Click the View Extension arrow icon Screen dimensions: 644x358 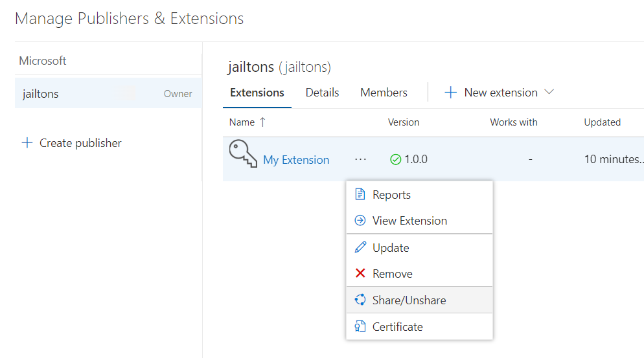pyautogui.click(x=360, y=221)
